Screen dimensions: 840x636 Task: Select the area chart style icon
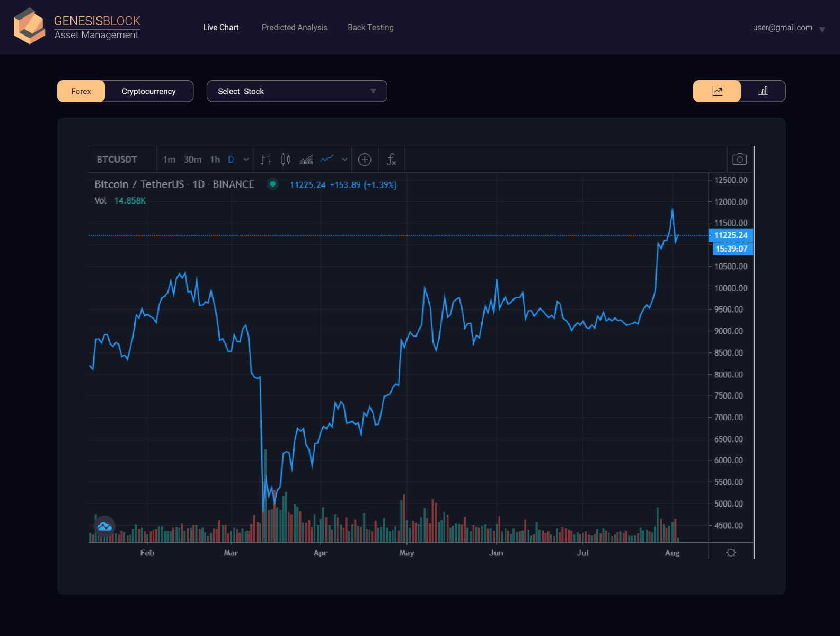306,160
